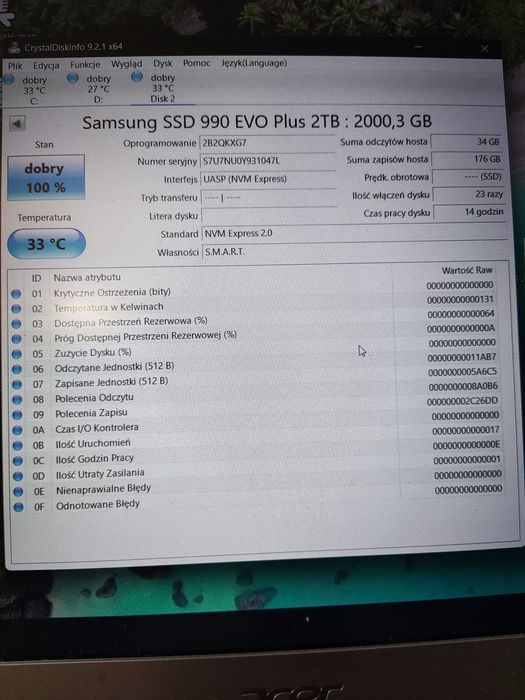Viewport: 525px width, 700px height.
Task: Open the Edycja menu
Action: [46, 65]
